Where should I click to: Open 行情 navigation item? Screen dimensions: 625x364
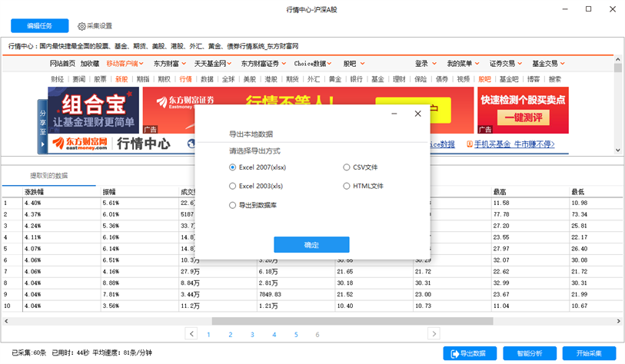(185, 79)
